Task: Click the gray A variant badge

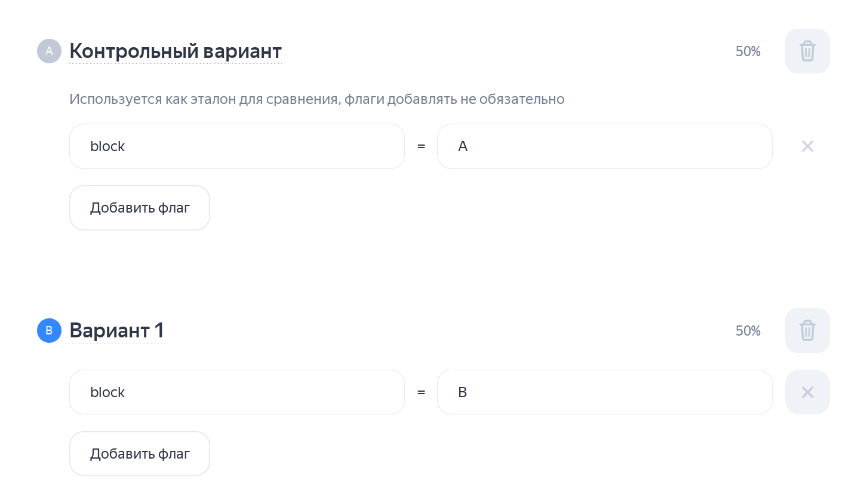Action: pyautogui.click(x=49, y=51)
